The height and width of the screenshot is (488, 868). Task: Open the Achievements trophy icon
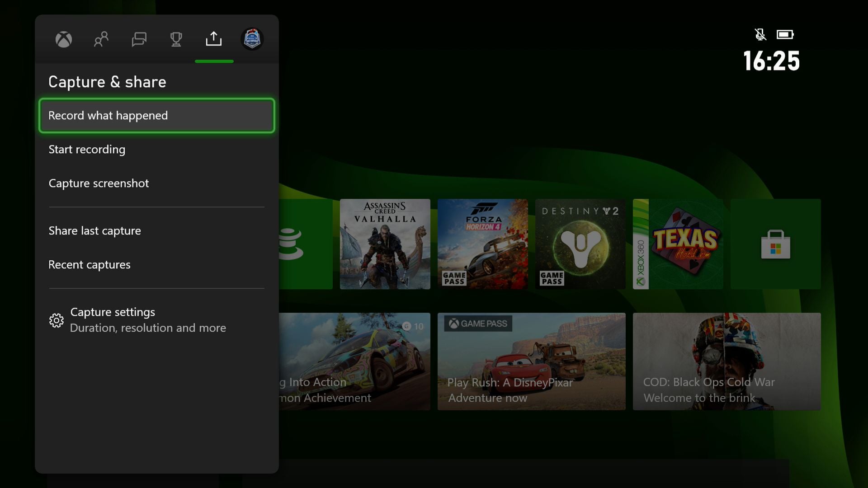click(x=176, y=39)
